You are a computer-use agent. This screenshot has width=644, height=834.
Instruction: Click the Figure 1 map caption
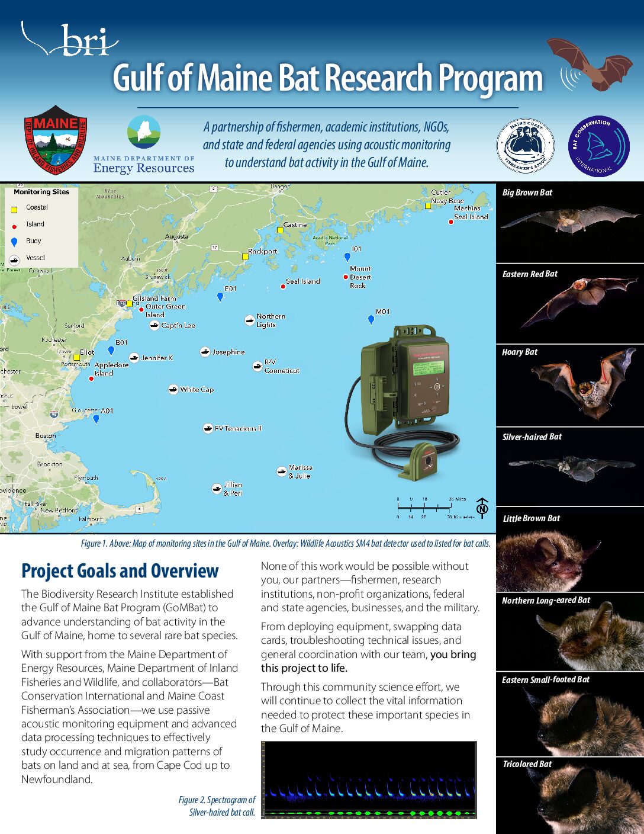(286, 543)
